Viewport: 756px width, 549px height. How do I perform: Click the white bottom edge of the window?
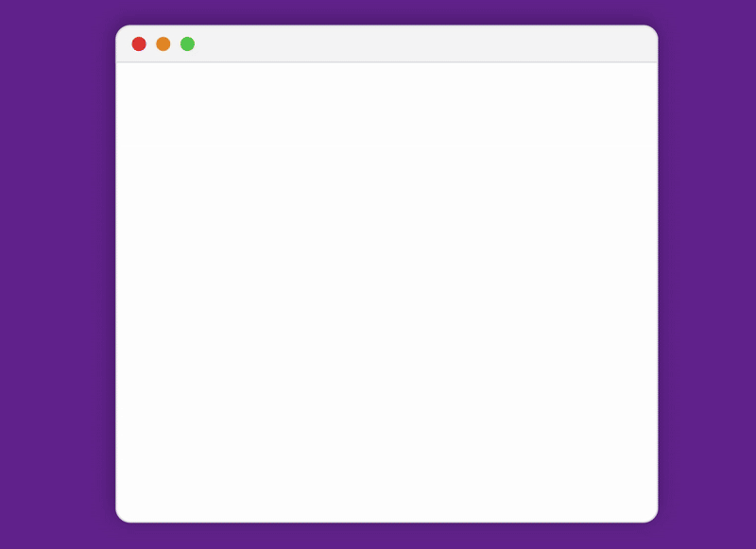(x=387, y=520)
